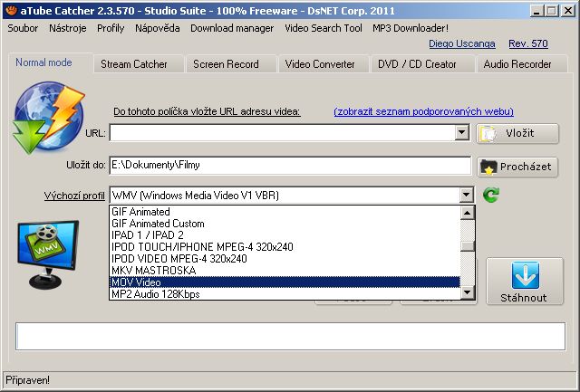Image resolution: width=580 pixels, height=392 pixels.
Task: Switch to the DVD / CD Creator tab
Action: 421,64
